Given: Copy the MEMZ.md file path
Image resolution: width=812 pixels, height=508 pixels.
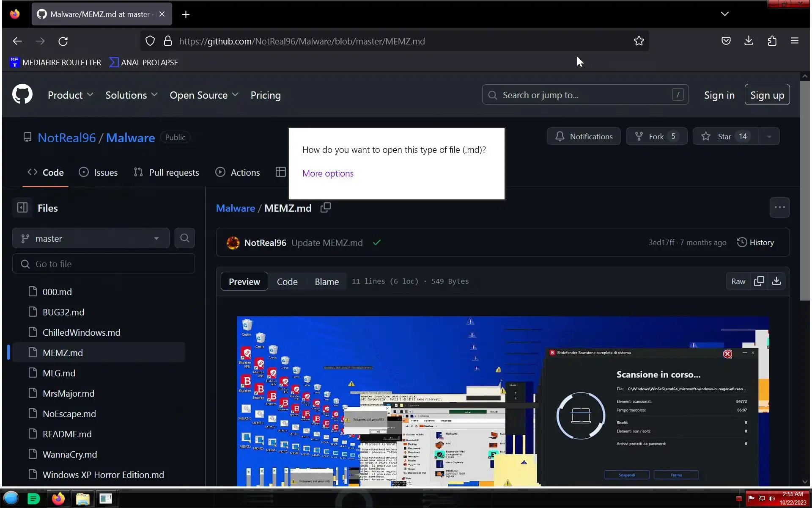Looking at the screenshot, I should pos(325,208).
